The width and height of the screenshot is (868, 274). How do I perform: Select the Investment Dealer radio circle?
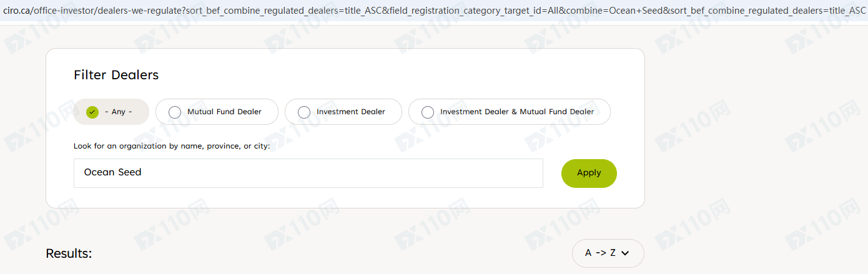pyautogui.click(x=304, y=112)
